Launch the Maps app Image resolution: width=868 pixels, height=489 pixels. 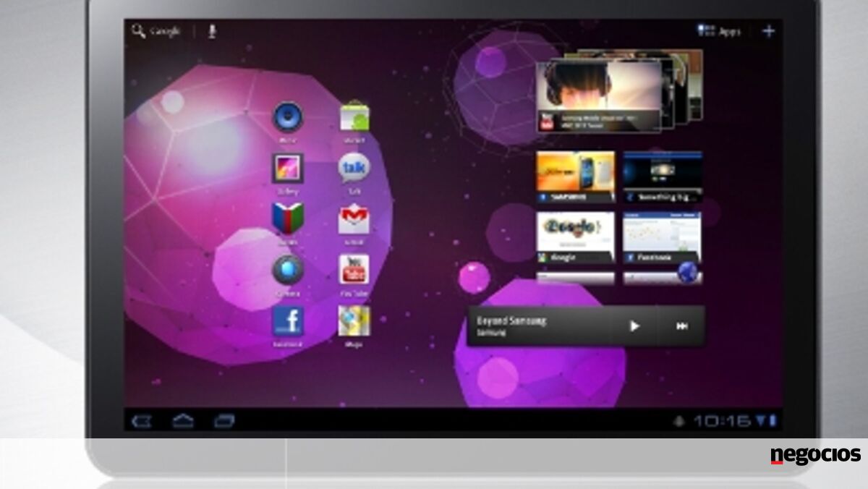coord(354,321)
